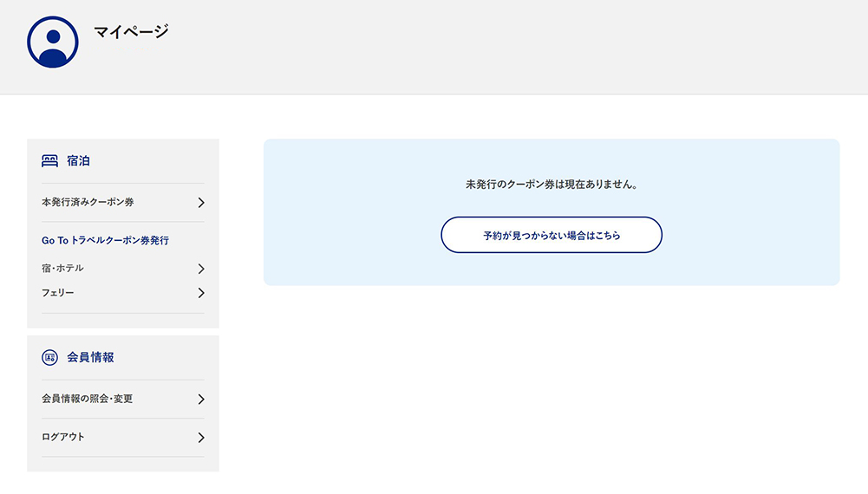Screen dimensions: 868x494
Task: Click the 未発行のクーポン券は現在ありません message
Action: [551, 185]
